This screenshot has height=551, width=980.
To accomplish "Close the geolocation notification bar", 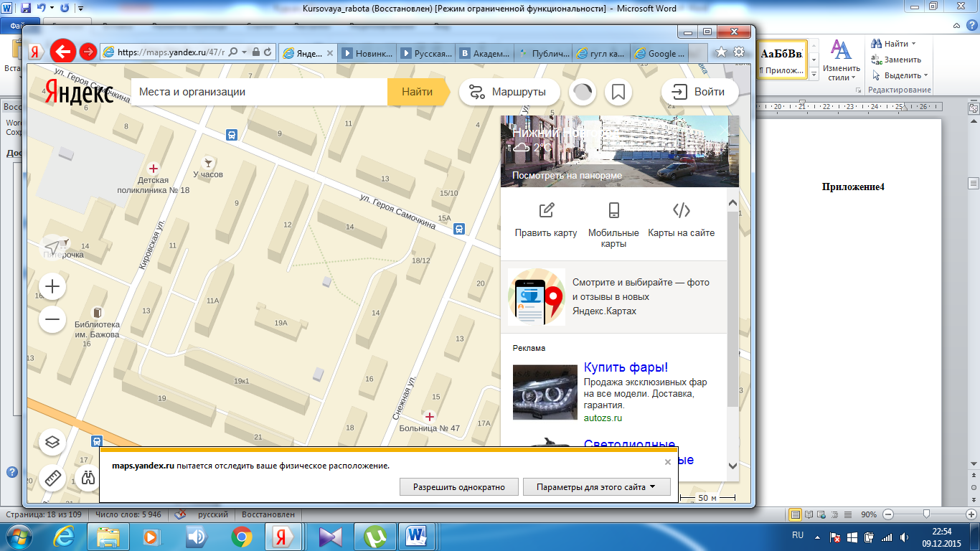I will pyautogui.click(x=668, y=462).
